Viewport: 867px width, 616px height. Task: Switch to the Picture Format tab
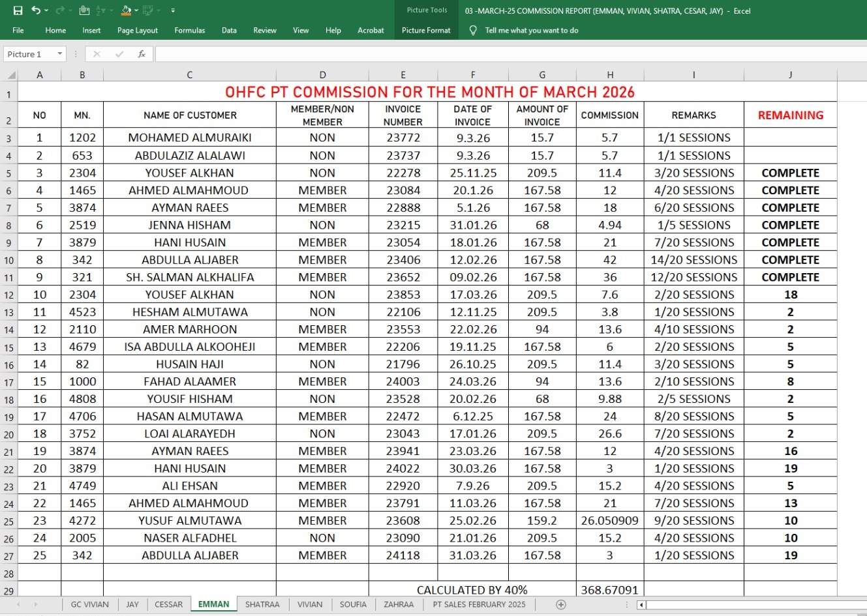click(426, 30)
